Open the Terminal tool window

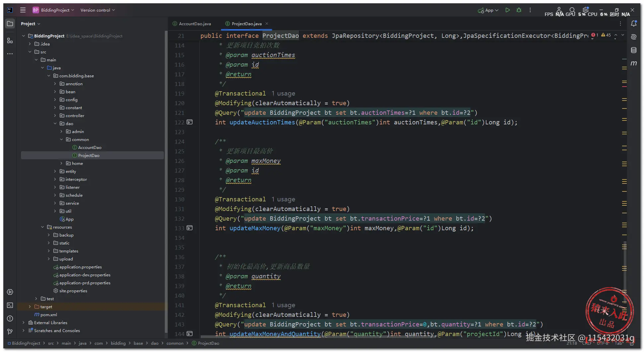[x=10, y=305]
